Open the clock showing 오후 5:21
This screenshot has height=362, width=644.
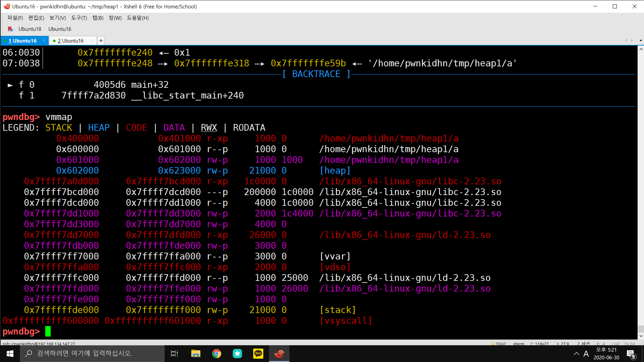606,354
